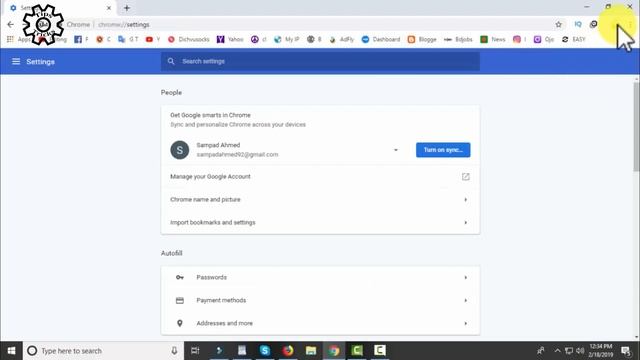Click the extension icon next to IQ
This screenshot has height=360, width=640.
point(593,24)
